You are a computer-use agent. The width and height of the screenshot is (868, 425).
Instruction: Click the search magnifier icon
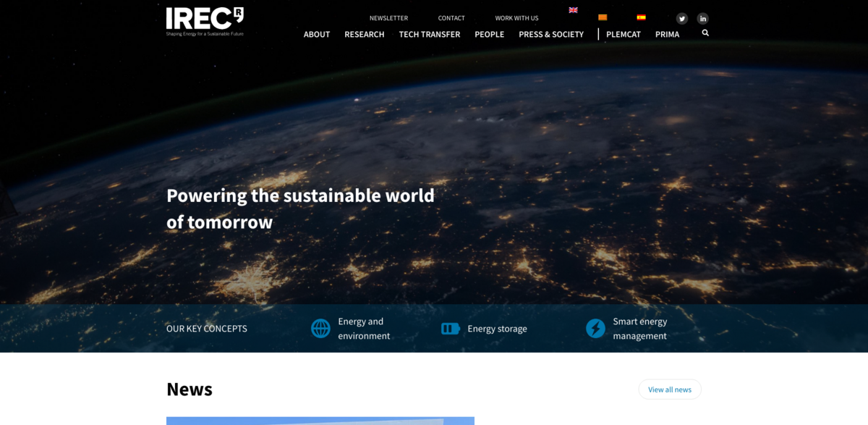click(705, 33)
